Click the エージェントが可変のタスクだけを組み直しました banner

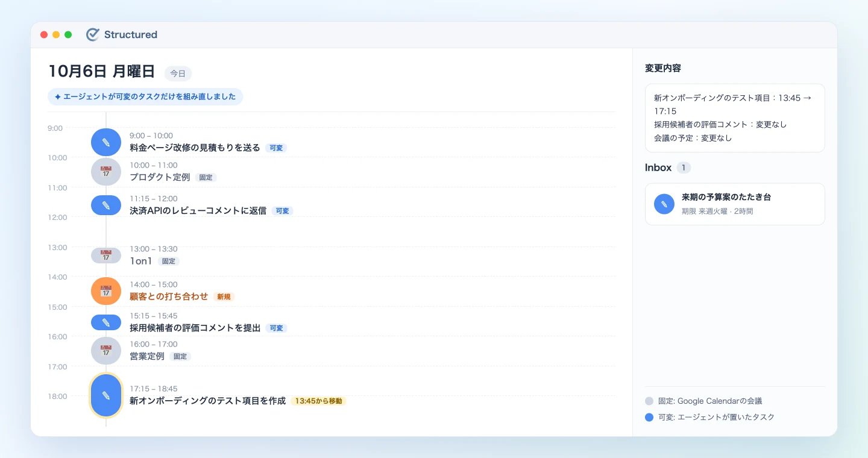coord(145,96)
